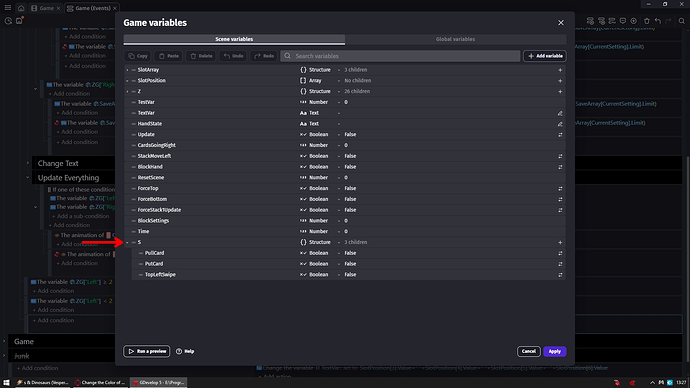This screenshot has height=388, width=690.
Task: Close the Game scene tab
Action: coord(58,8)
